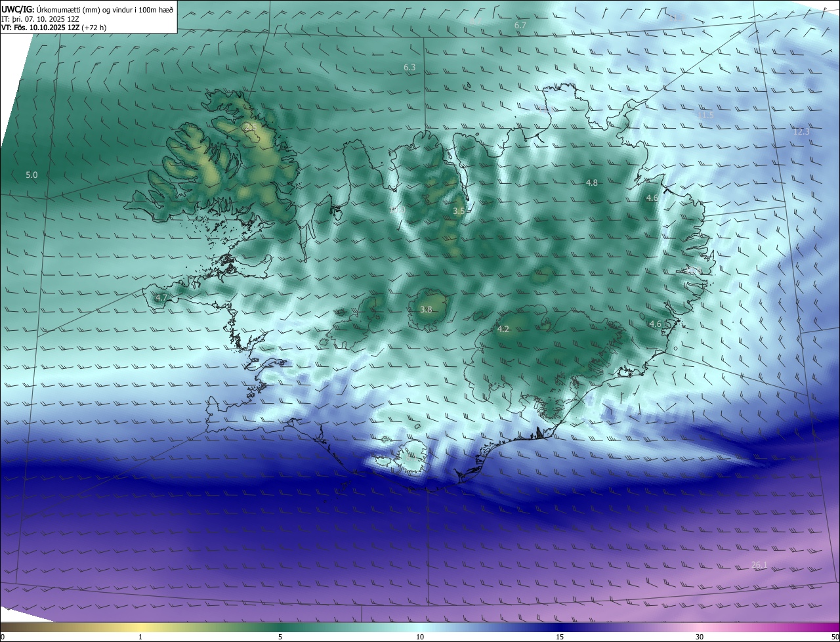Click the map value label "12.3"
The image size is (840, 642).
click(x=801, y=132)
